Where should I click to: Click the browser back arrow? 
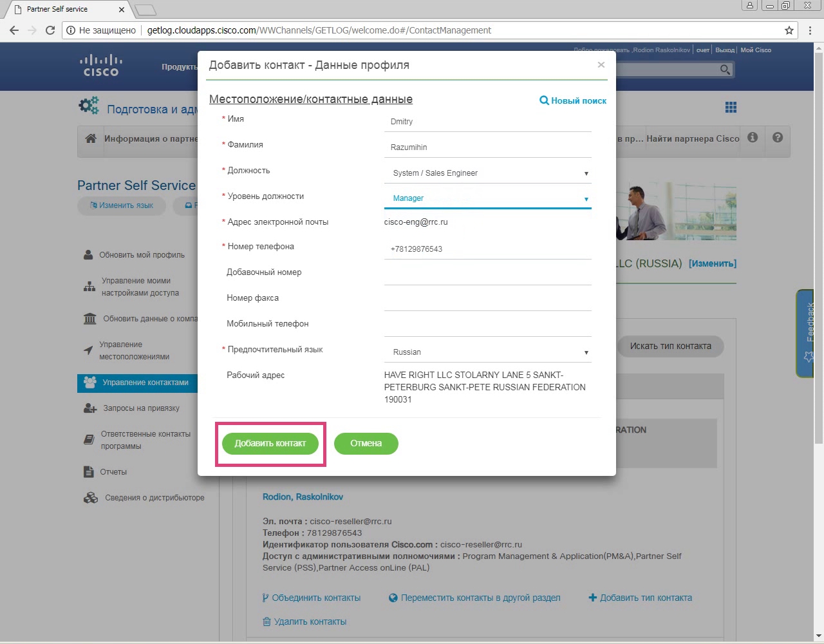pos(14,30)
